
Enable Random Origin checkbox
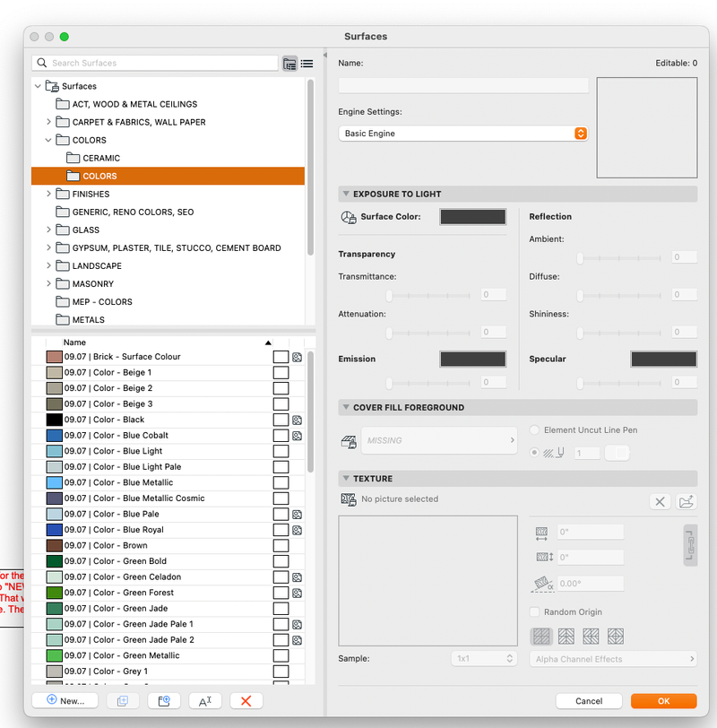(535, 612)
